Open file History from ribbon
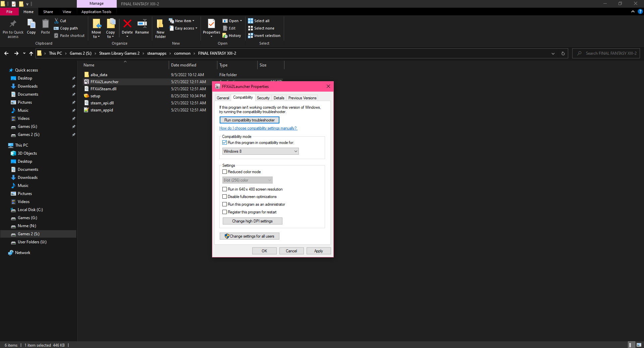This screenshot has width=644, height=348. (232, 36)
